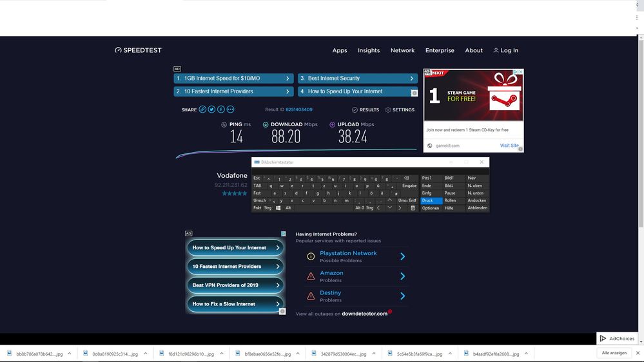644x362 pixels.
Task: Expand Playstation Network outage chevron
Action: (402, 256)
